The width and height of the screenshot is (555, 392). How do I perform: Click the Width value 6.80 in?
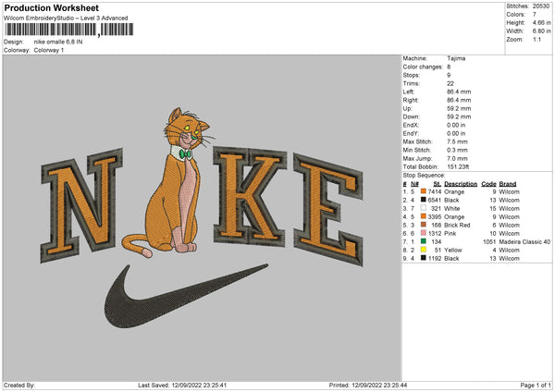(541, 31)
